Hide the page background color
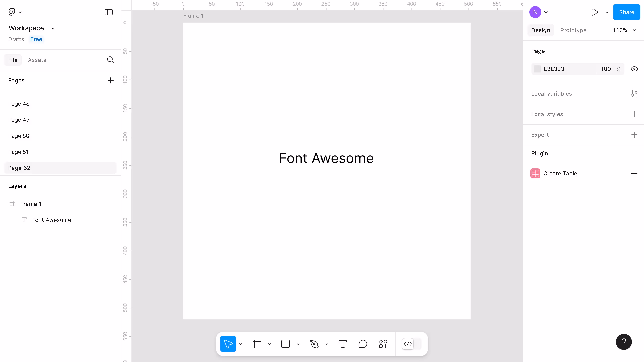Screen dimensions: 644x362 [635, 69]
